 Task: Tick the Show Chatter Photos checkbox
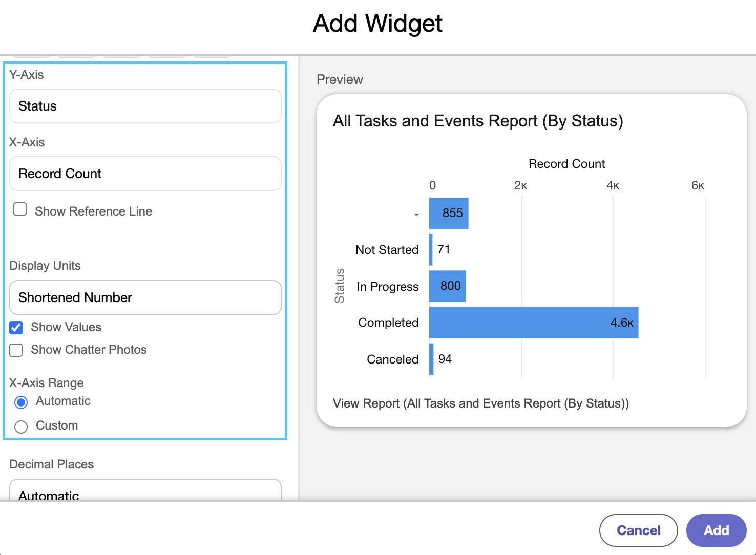point(16,350)
